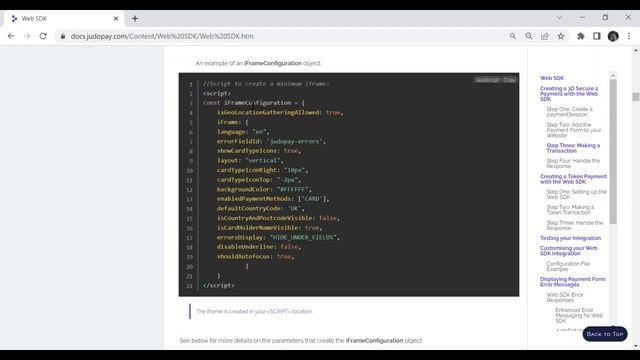Image resolution: width=640 pixels, height=360 pixels.
Task: Go to Step Three: Making a Transaction
Action: 573,148
